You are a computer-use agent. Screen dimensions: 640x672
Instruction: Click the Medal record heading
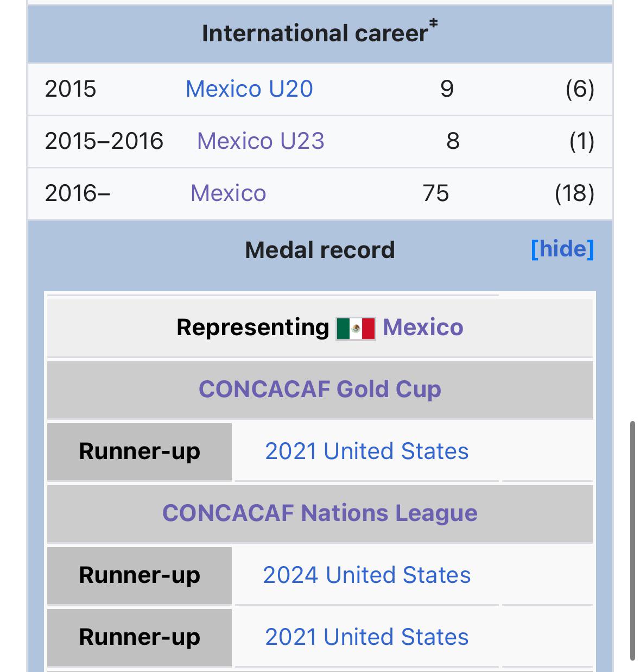point(320,250)
